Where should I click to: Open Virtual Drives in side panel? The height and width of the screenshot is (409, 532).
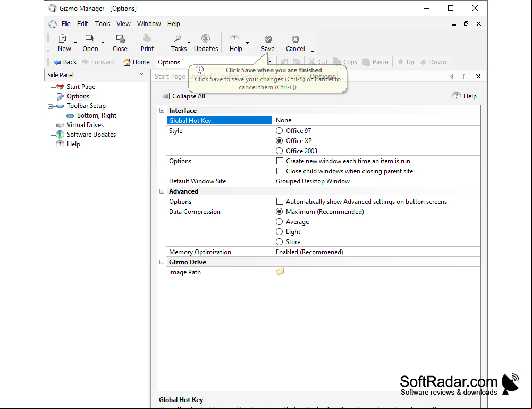click(x=85, y=125)
